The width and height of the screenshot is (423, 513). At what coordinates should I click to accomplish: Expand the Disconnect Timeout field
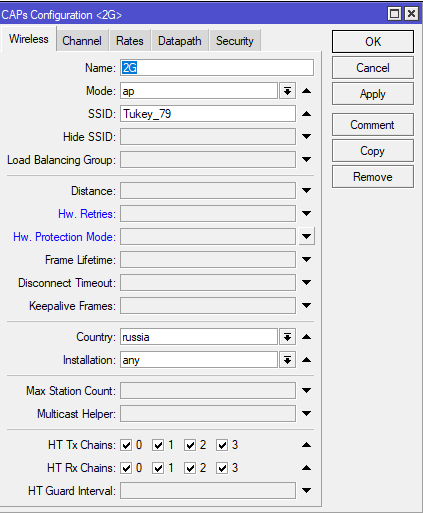tap(306, 282)
